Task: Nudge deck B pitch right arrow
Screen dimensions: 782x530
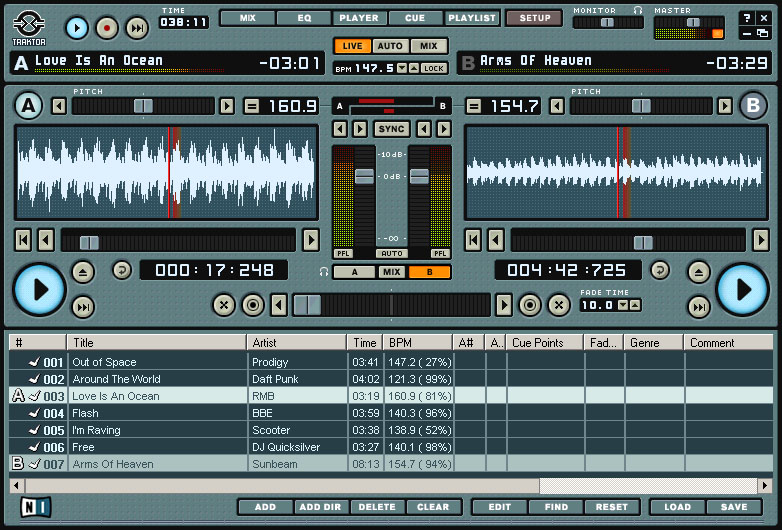Action: (725, 106)
